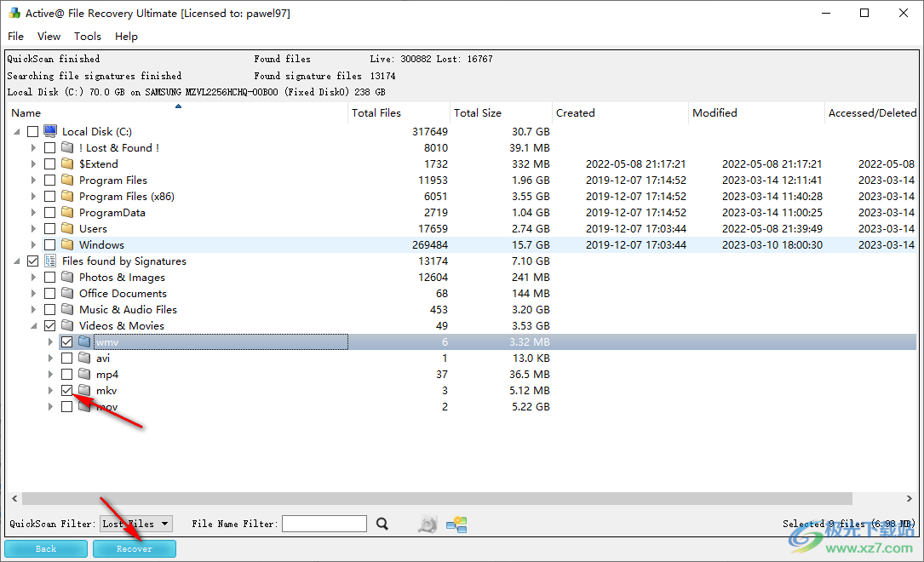Click the Program Files (x86) folder icon
Image resolution: width=924 pixels, height=562 pixels.
tap(68, 196)
